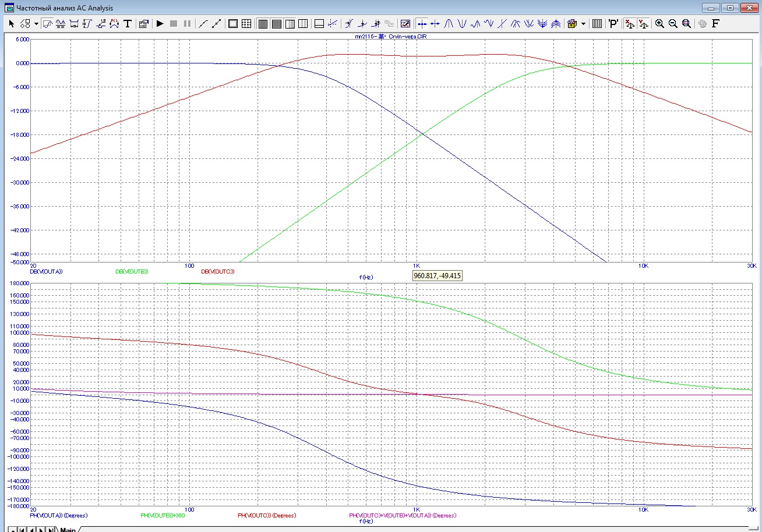The image size is (762, 532).
Task: Click the up-arrows multi-curve cursor icon
Action: tap(556, 24)
